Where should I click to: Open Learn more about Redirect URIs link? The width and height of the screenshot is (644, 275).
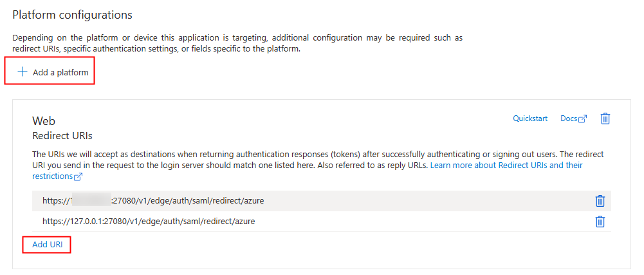[x=506, y=166]
